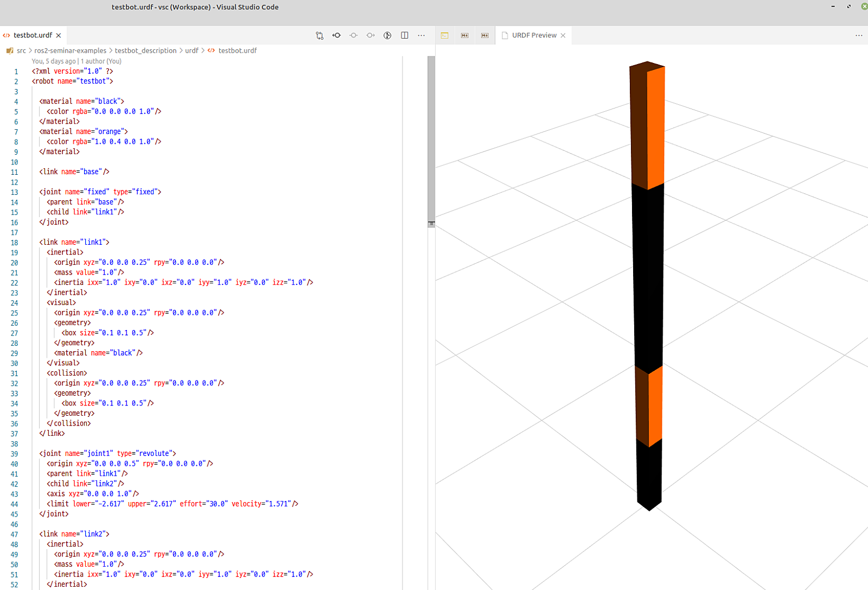The image size is (868, 590).
Task: Click the Toggle File Blame icon
Action: coord(387,35)
